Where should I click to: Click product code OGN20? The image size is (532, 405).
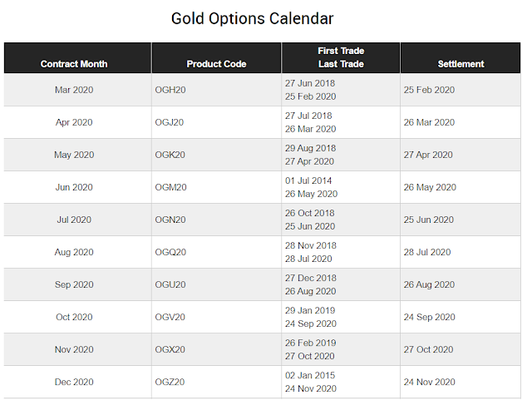(x=170, y=220)
